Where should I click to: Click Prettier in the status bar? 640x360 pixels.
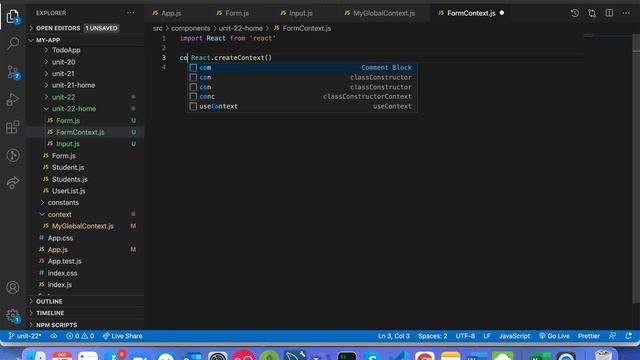589,336
